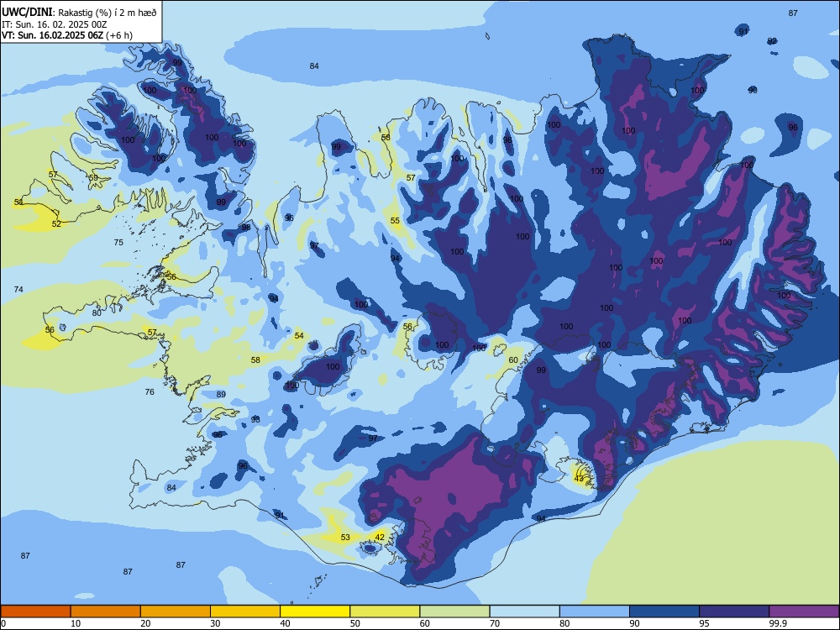Click the '50' legend scale label
The width and height of the screenshot is (840, 630).
[355, 623]
